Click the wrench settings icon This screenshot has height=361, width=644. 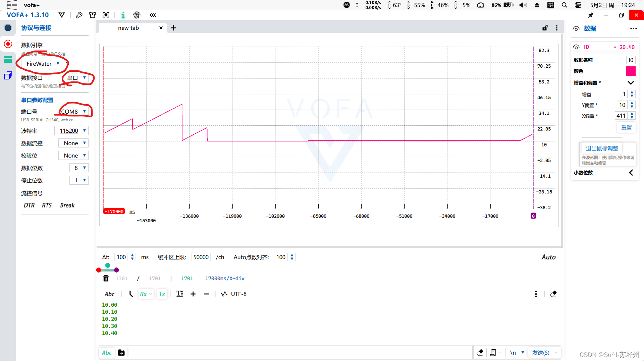[79, 15]
